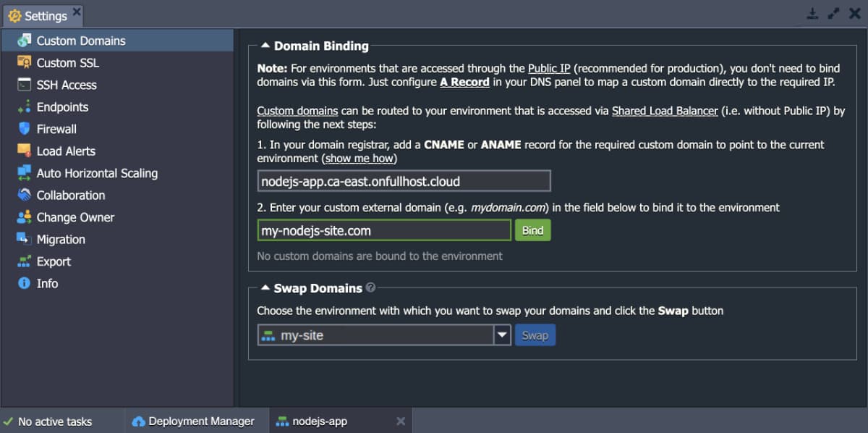Viewport: 868px width, 433px height.
Task: Close the nodejs-app bottom tab
Action: click(x=401, y=421)
